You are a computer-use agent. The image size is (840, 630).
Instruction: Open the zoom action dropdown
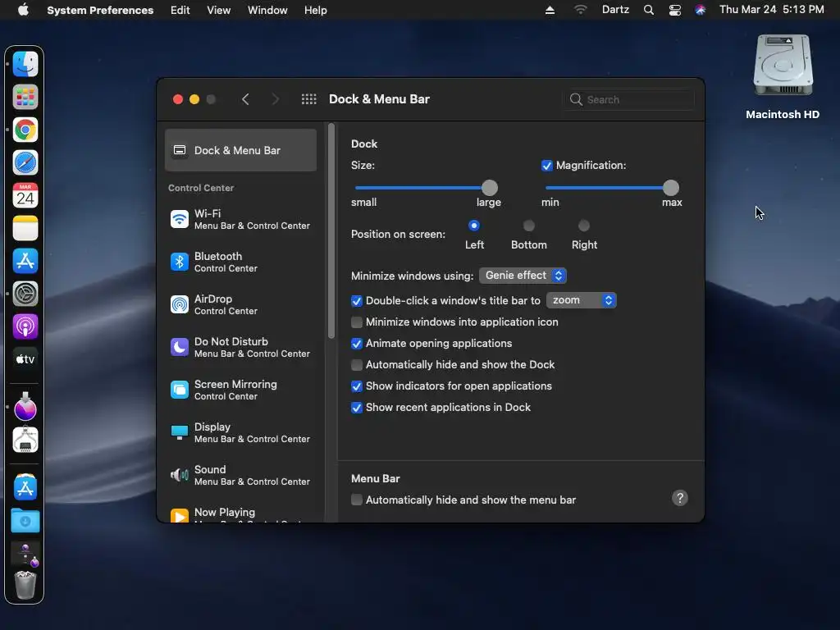582,300
